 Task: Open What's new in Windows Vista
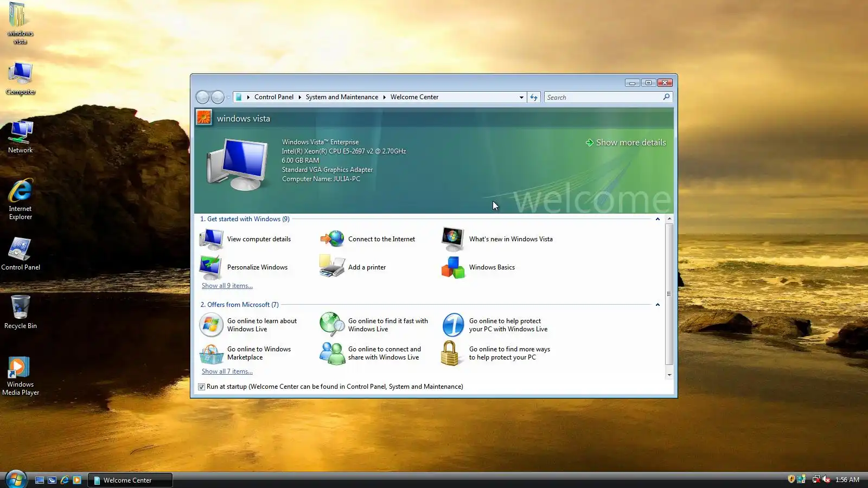497,239
